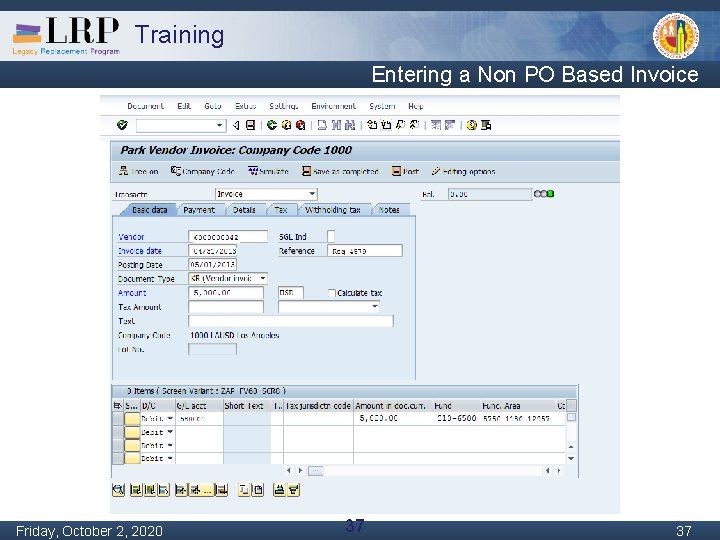Click the Text input field

(291, 321)
